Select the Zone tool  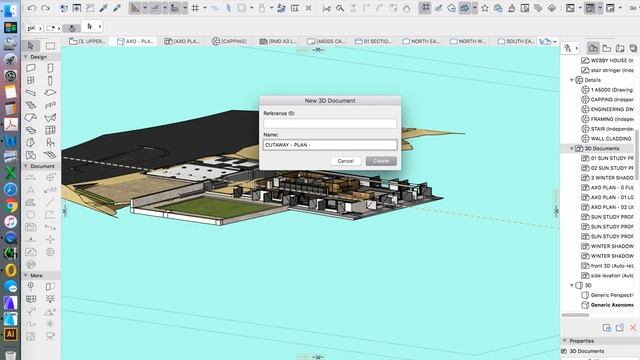pyautogui.click(x=31, y=155)
